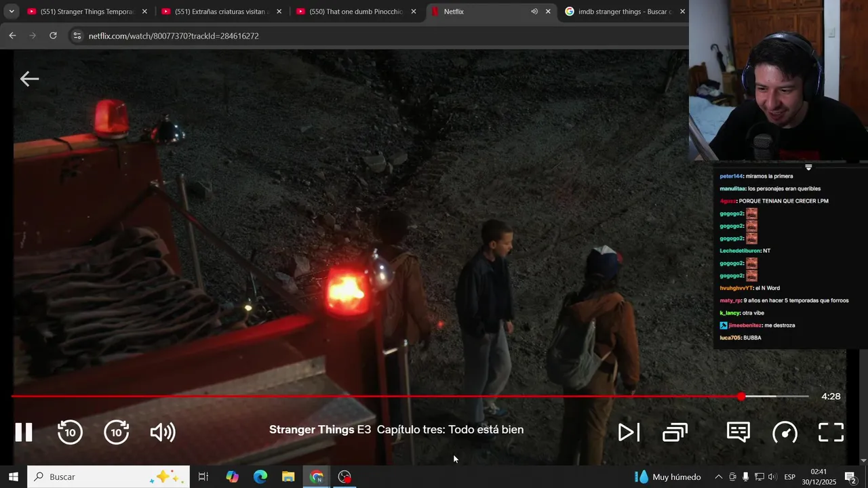
Task: Click the streamer webcam overlay
Action: (778, 81)
